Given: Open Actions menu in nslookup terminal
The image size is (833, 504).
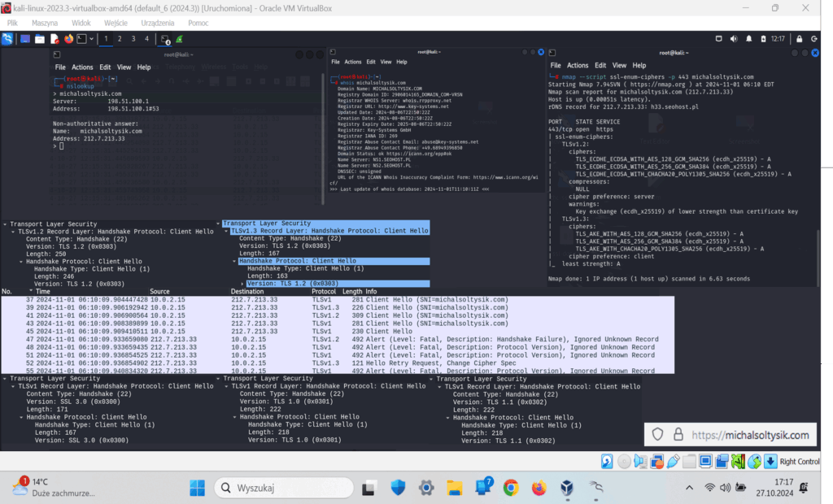Looking at the screenshot, I should pos(82,67).
